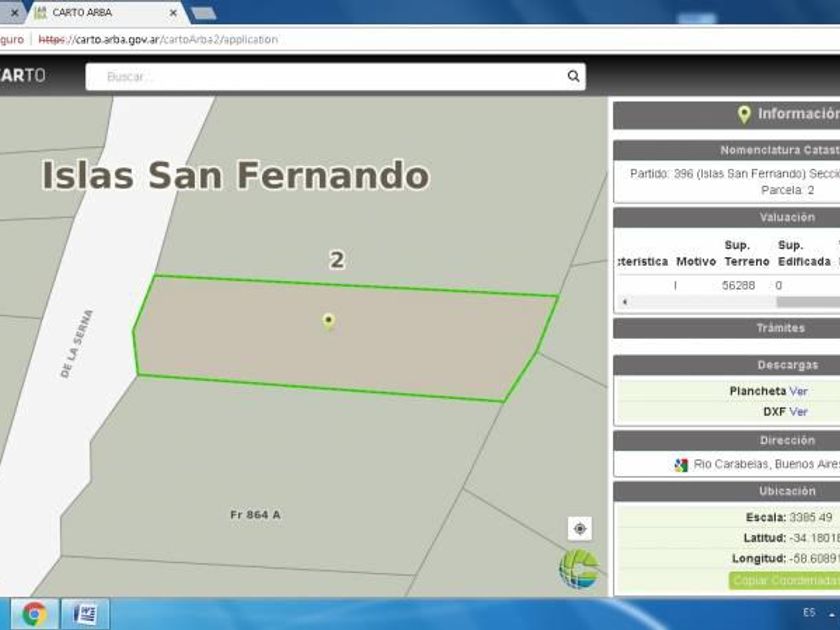The height and width of the screenshot is (630, 840).
Task: Click the CARTO logo
Action: pos(22,76)
